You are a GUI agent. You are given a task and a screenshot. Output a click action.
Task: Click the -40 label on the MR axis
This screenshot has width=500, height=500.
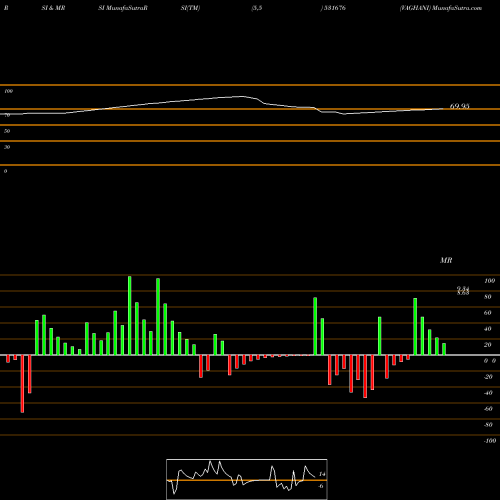[x=488, y=393]
